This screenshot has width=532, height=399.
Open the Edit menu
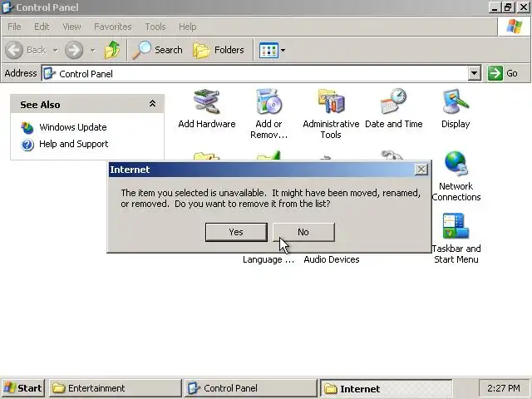click(x=42, y=27)
